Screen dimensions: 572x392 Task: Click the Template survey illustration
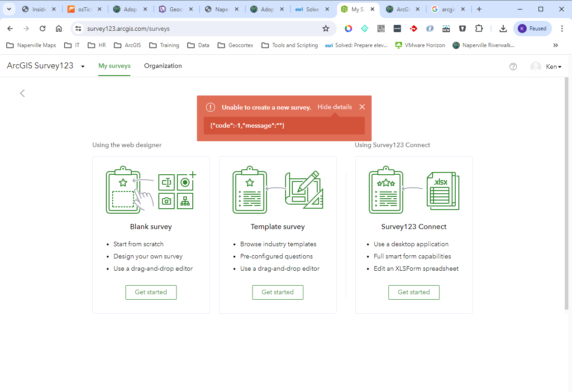coord(278,190)
